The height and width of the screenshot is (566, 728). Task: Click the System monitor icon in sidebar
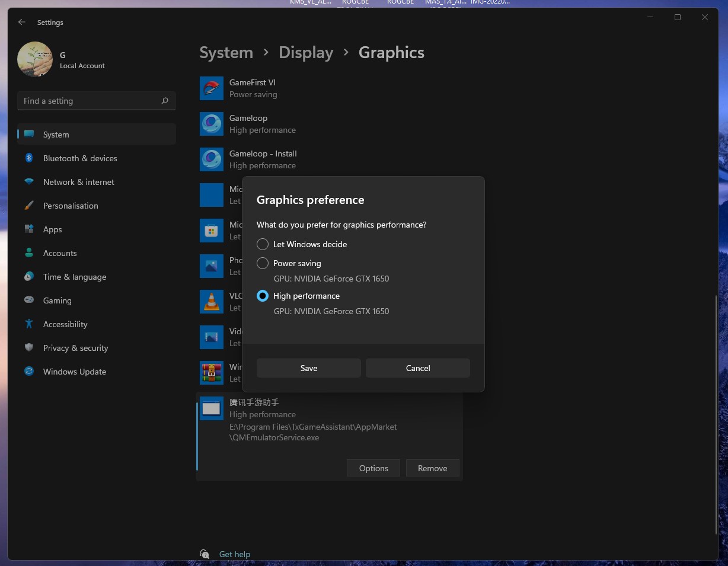29,134
